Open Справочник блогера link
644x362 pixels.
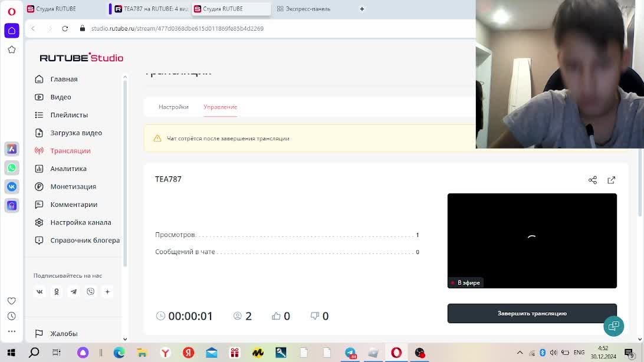pos(77,241)
